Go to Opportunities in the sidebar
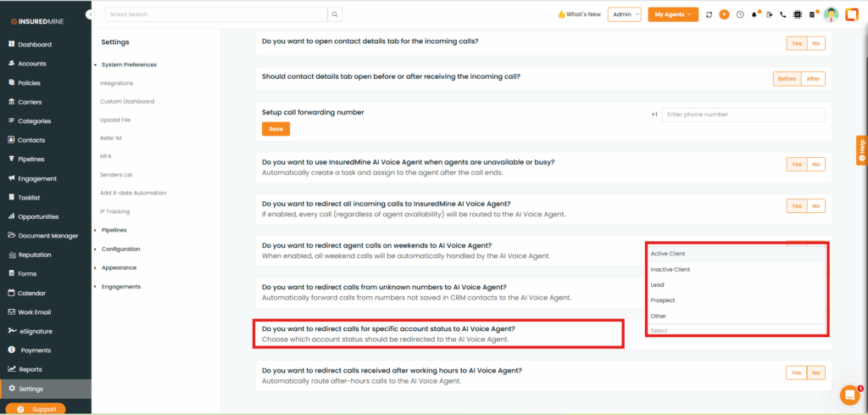 [x=38, y=216]
